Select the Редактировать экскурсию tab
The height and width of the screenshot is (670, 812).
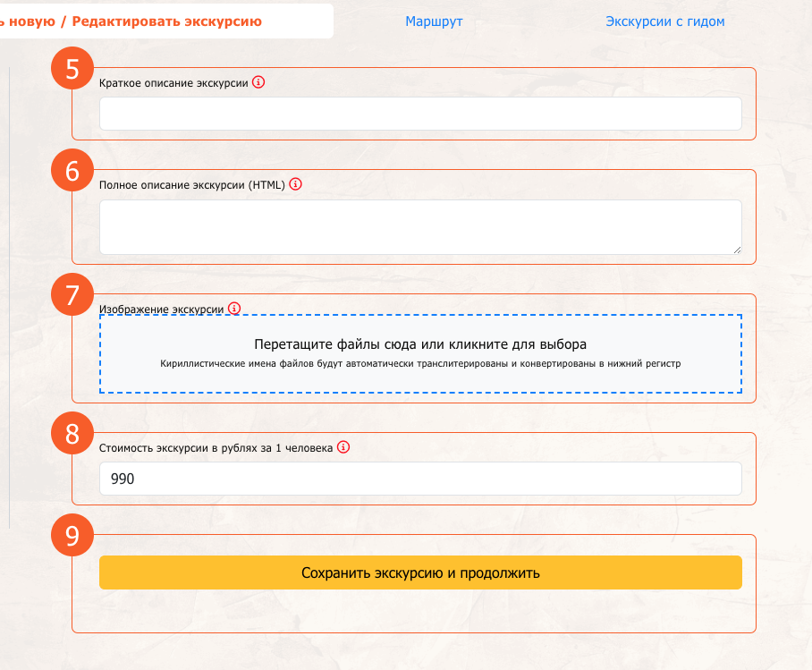(x=166, y=21)
